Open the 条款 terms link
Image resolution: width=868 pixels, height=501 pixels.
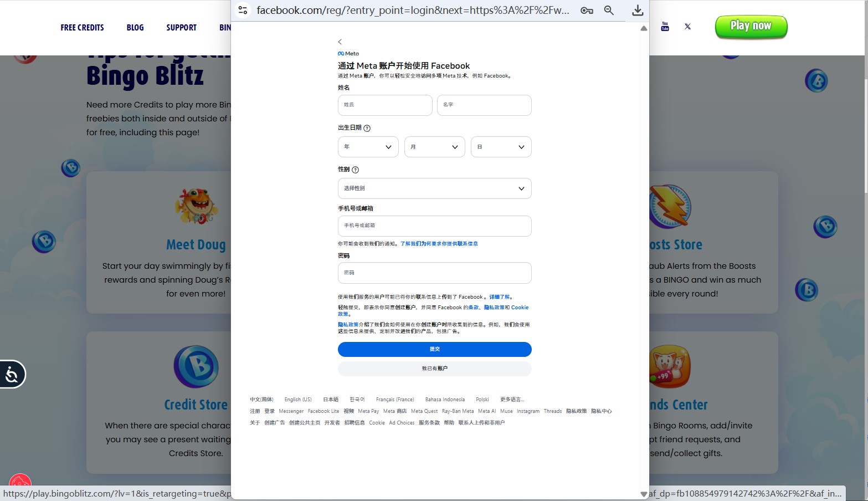point(474,308)
